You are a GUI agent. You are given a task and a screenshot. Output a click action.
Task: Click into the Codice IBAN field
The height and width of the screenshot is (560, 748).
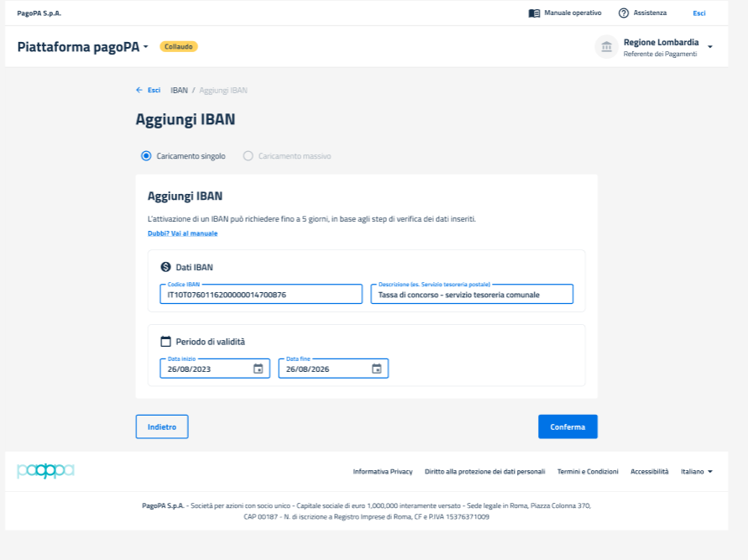[x=260, y=295]
